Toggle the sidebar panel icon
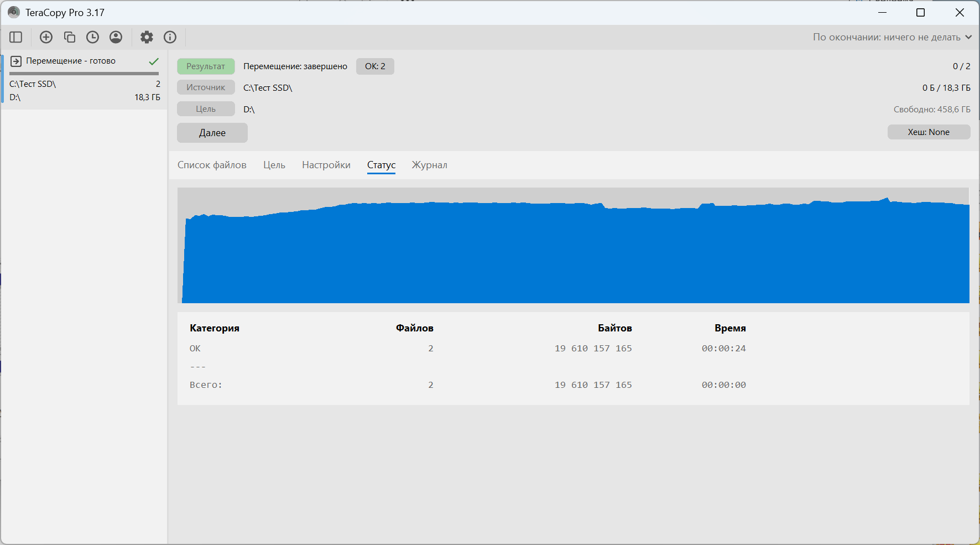This screenshot has height=545, width=980. coord(15,37)
